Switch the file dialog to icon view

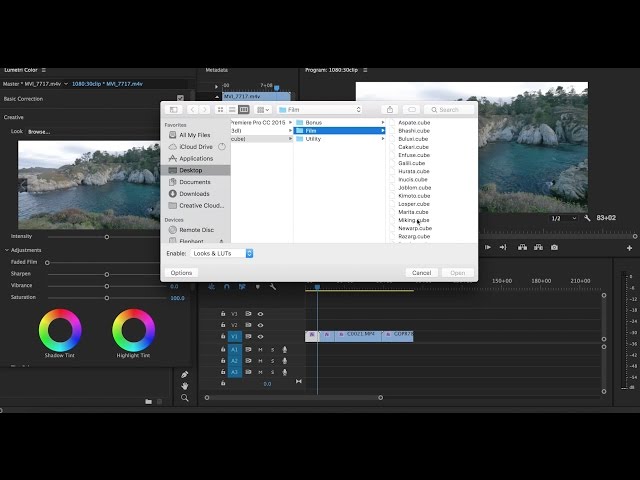pos(221,109)
